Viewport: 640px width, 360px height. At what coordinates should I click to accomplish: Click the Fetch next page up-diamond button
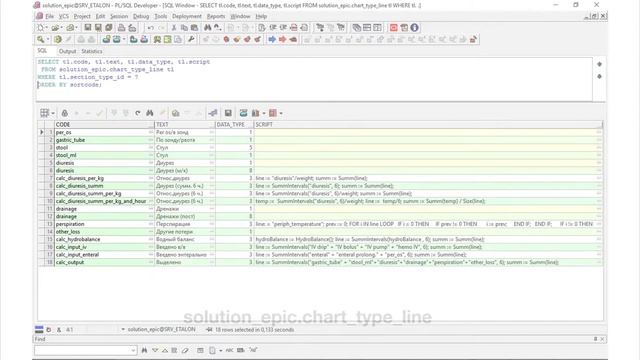click(114, 113)
